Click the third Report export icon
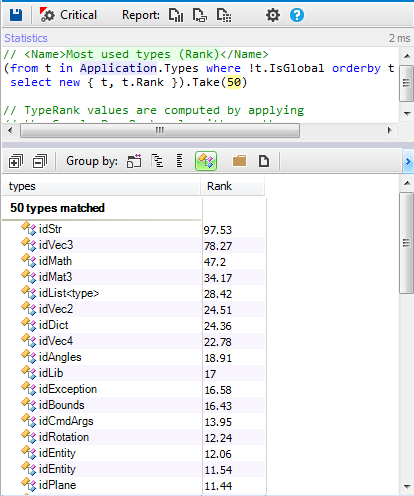The image size is (414, 496). 224,15
